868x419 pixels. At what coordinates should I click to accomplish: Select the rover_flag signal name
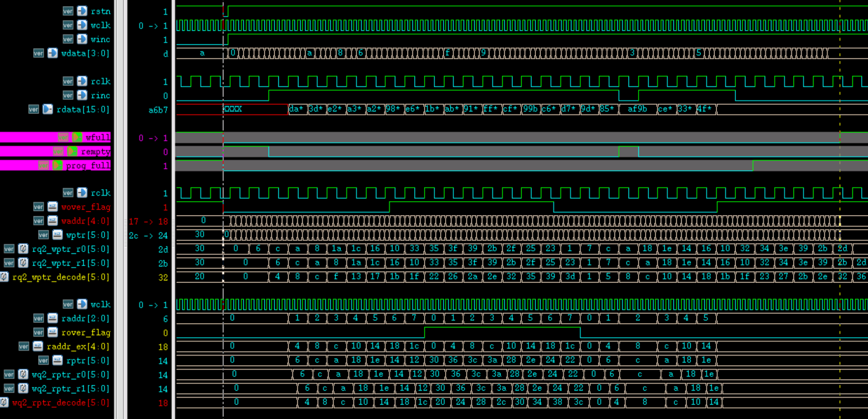coord(86,333)
